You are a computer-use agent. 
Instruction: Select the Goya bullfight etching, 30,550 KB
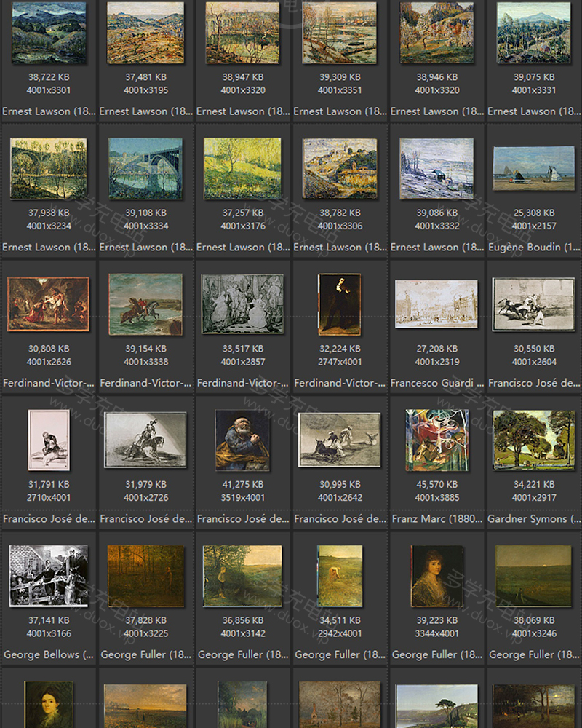pos(533,304)
